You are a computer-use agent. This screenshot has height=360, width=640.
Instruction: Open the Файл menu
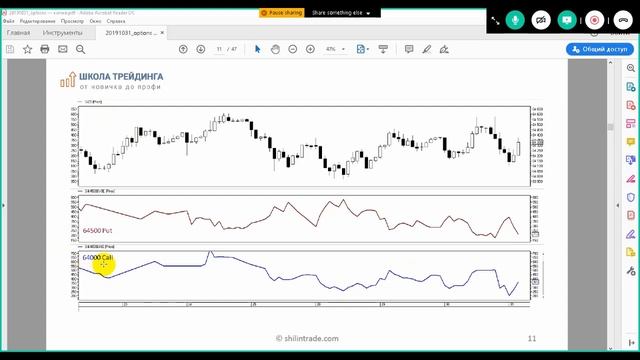tap(9, 21)
